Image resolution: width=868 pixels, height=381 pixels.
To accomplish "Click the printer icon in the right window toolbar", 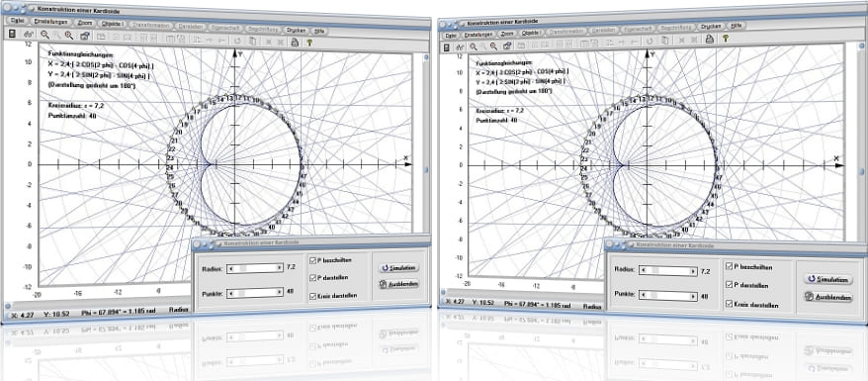I will [x=709, y=39].
